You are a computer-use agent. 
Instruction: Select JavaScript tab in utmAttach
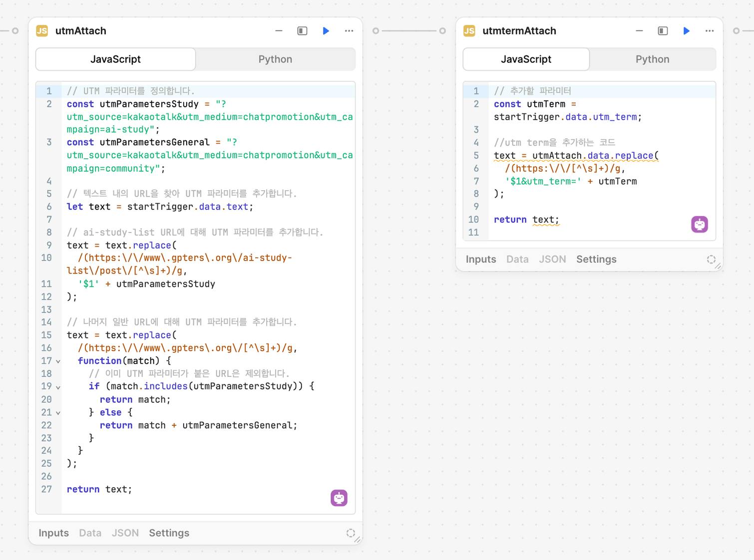tap(115, 59)
